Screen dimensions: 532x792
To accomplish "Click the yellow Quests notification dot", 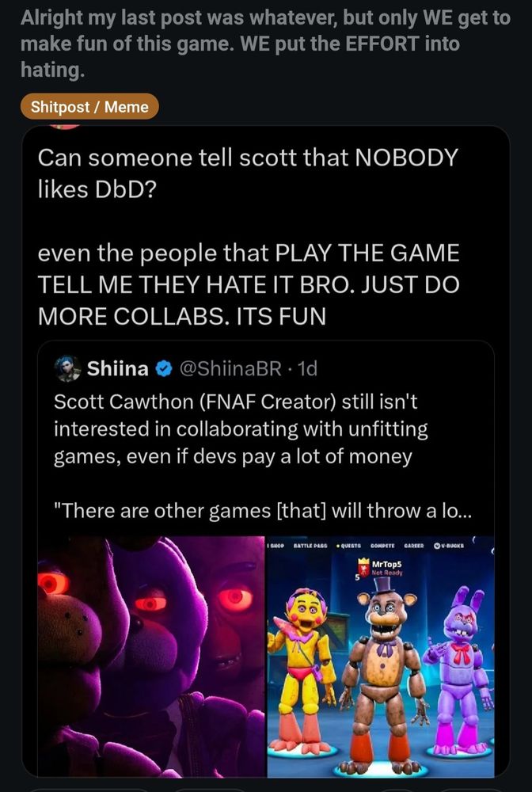I will click(338, 546).
